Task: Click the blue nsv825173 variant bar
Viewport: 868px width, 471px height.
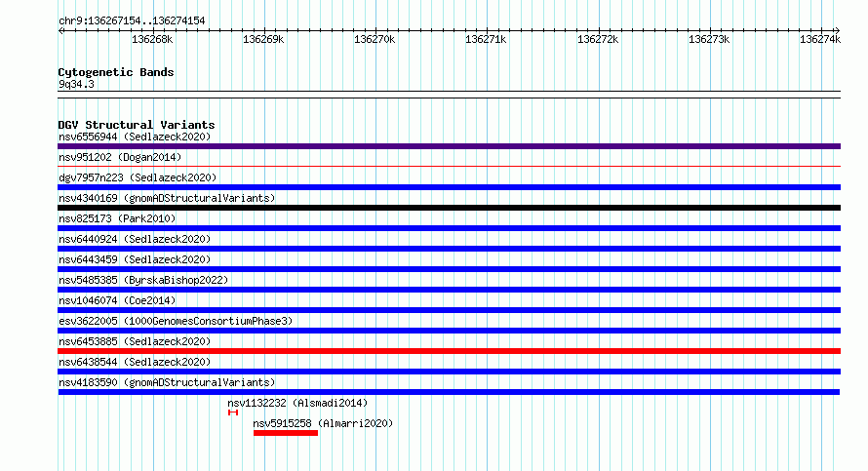Action: coord(449,228)
